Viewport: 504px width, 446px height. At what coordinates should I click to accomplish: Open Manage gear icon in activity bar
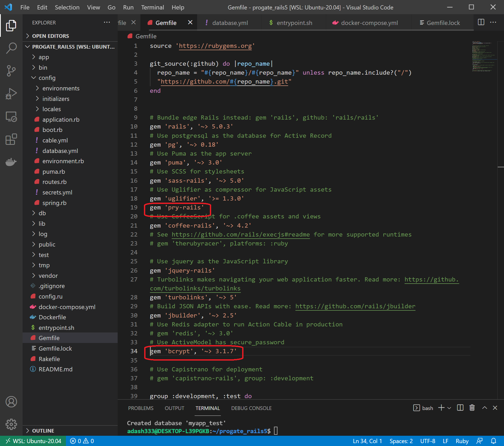pyautogui.click(x=11, y=424)
